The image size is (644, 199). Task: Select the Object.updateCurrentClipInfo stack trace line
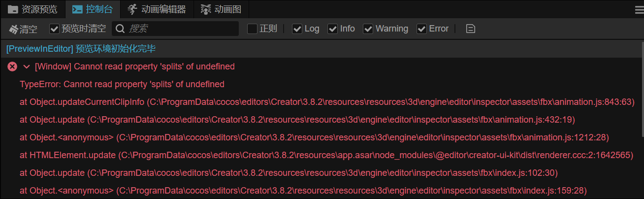(x=327, y=102)
